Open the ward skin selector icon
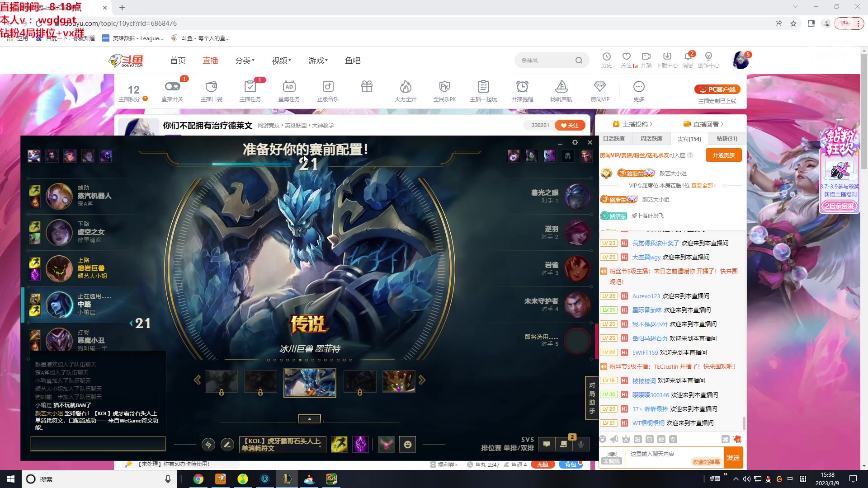 (x=386, y=445)
